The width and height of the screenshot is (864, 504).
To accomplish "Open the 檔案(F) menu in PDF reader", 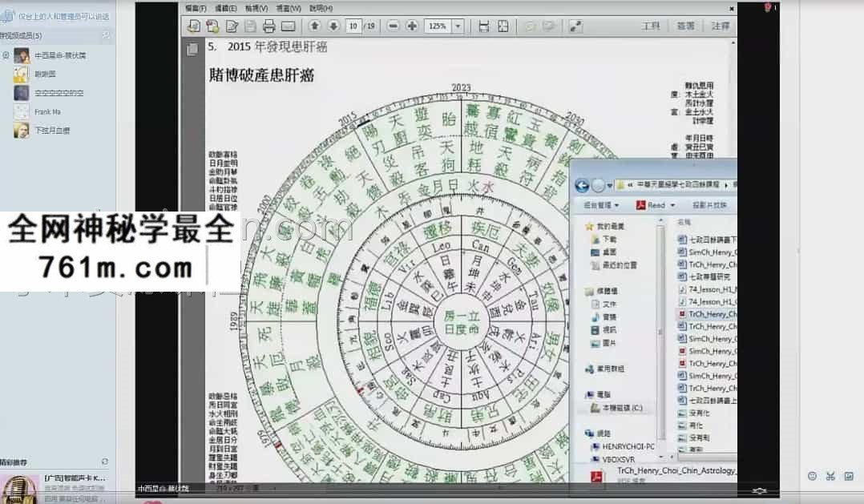I will coord(196,8).
